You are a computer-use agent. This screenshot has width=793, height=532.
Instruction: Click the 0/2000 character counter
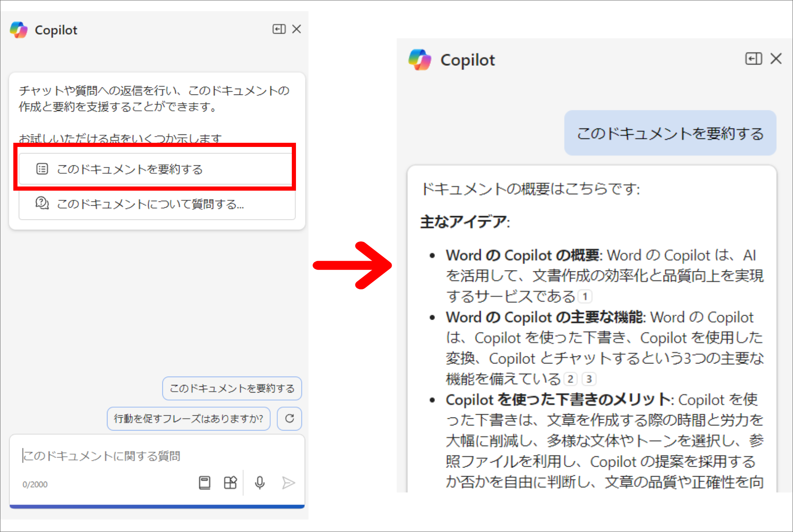[35, 485]
